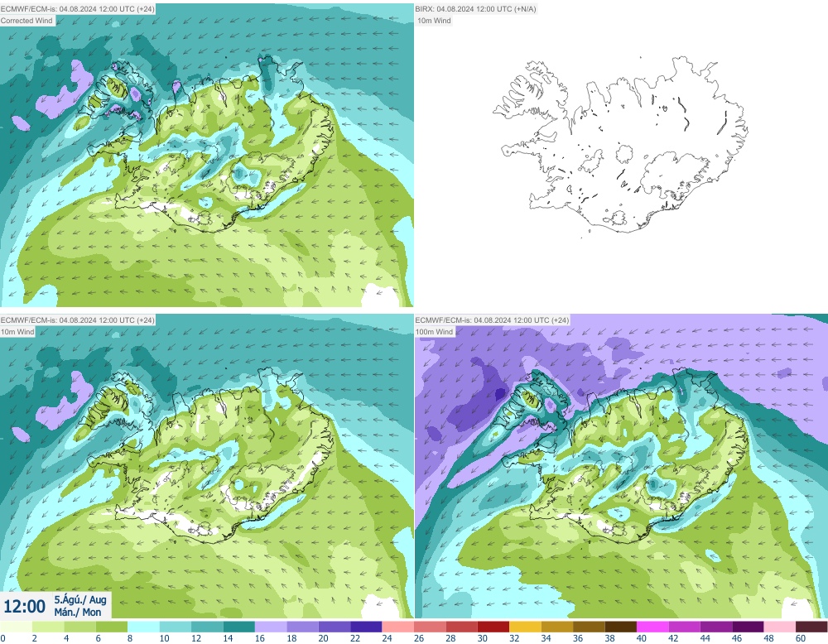Open the Corrected Wind map panel
828x644 pixels.
click(206, 155)
